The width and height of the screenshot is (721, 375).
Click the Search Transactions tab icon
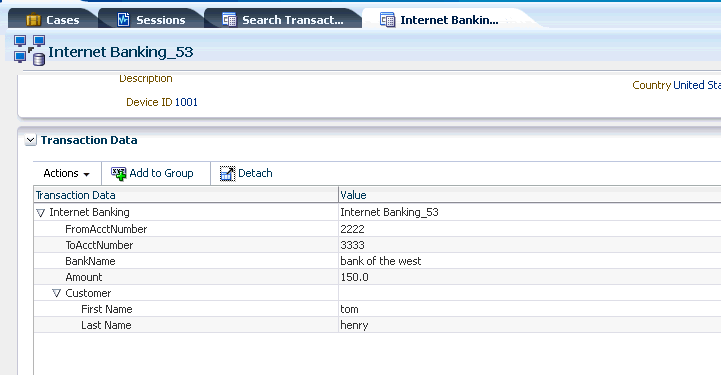coord(229,19)
